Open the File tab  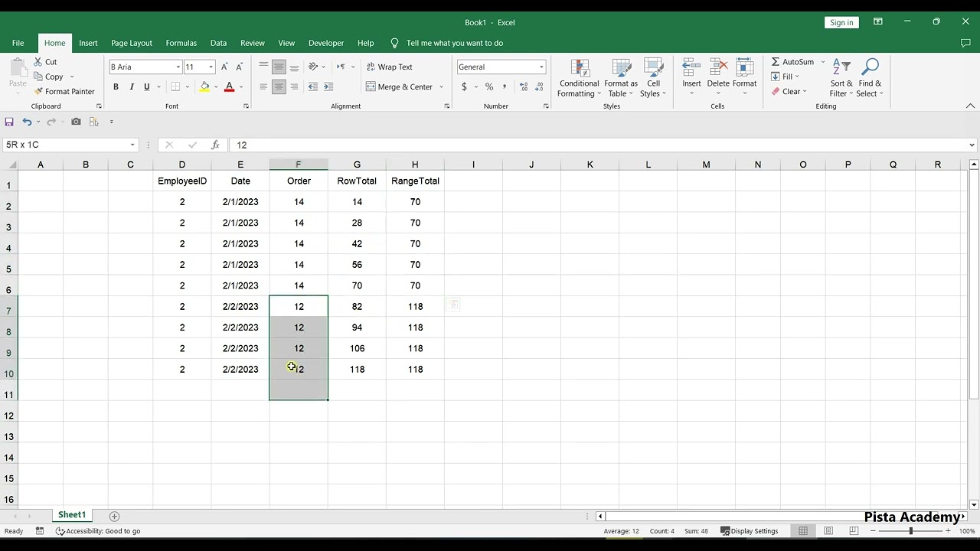pyautogui.click(x=18, y=43)
